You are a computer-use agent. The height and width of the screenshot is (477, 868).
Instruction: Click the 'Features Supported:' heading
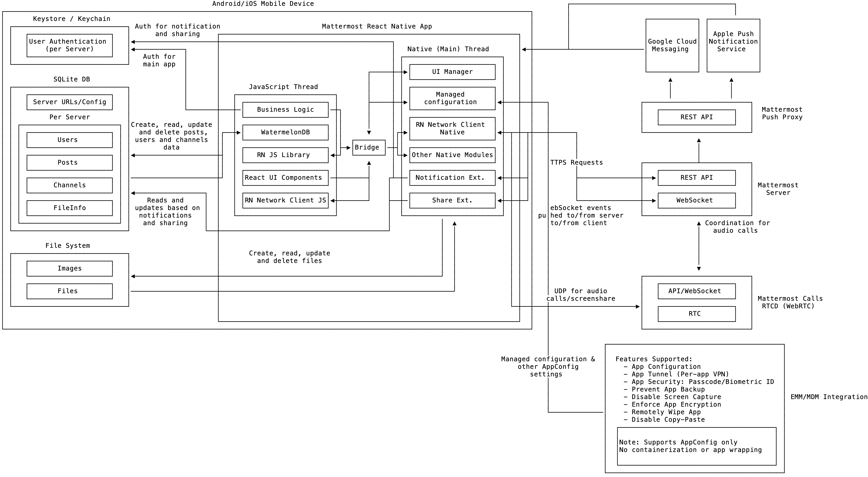(x=654, y=359)
